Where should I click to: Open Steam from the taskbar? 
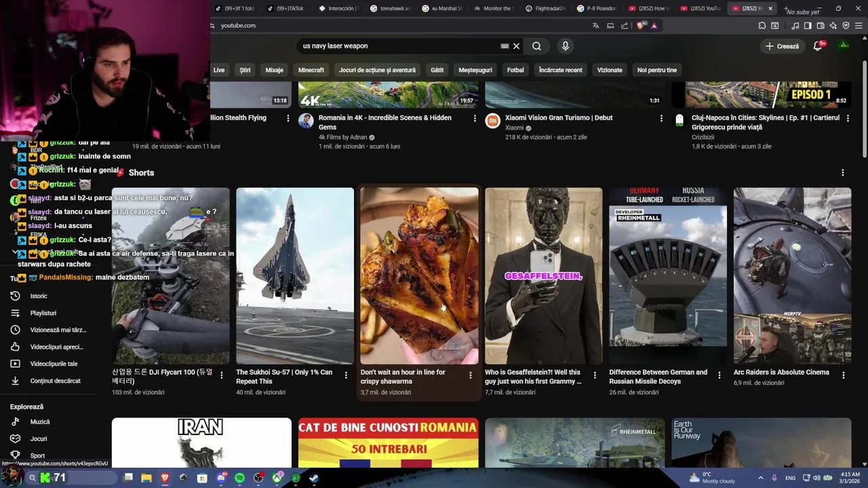point(314,478)
